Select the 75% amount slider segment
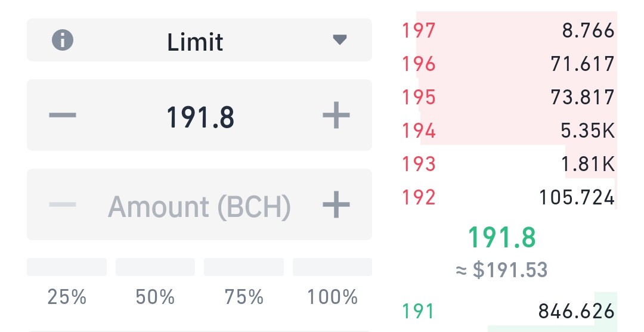Screen dimensions: 644x332 [x=244, y=267]
